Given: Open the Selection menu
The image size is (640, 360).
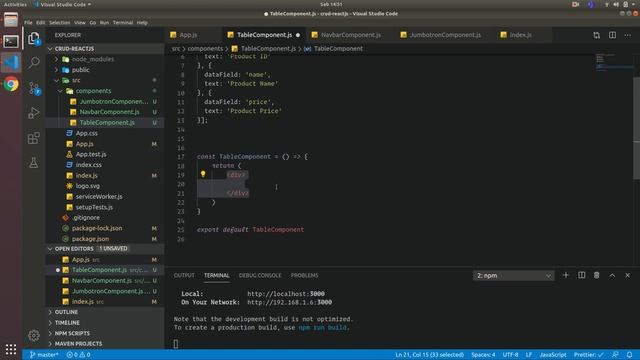Looking at the screenshot, I should pyautogui.click(x=60, y=22).
